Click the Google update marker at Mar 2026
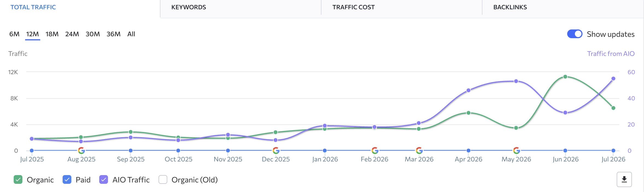 419,151
